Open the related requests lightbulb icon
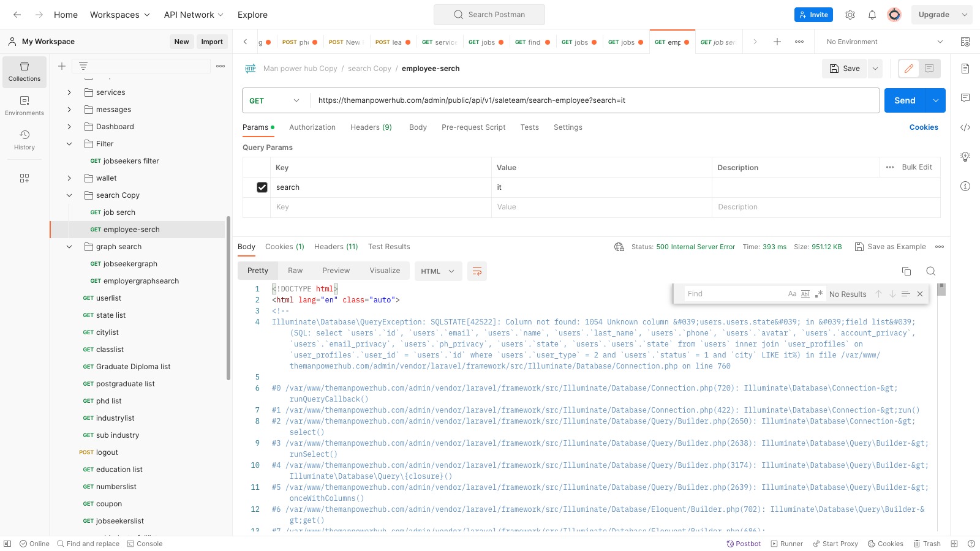This screenshot has width=980, height=551. click(965, 157)
